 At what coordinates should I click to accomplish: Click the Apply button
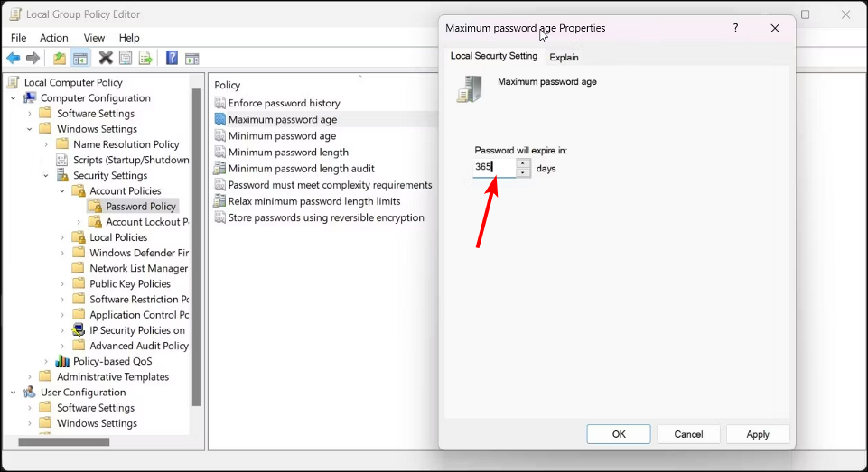point(757,434)
